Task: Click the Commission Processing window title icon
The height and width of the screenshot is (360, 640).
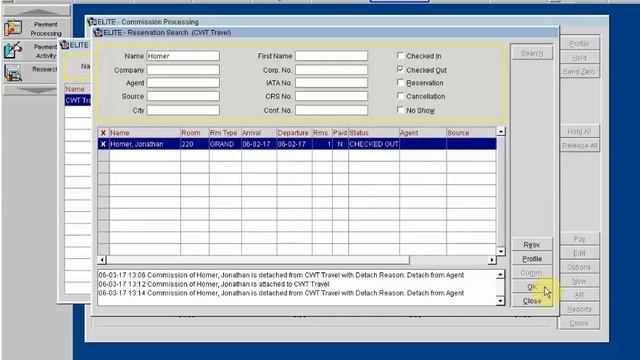Action: click(92, 22)
